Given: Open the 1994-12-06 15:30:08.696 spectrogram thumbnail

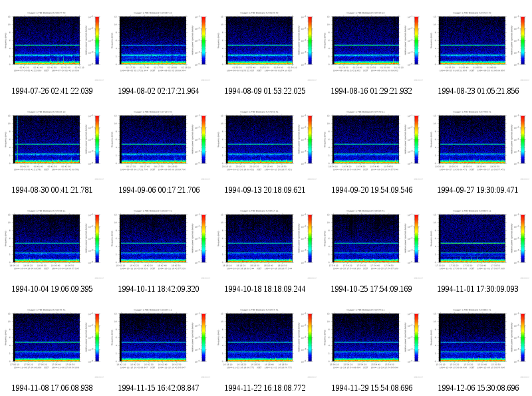Looking at the screenshot, I should click(478, 343).
